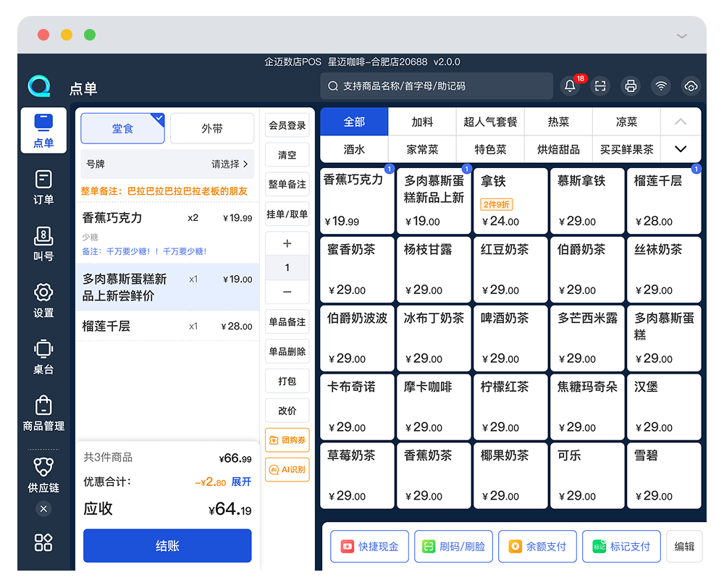The height and width of the screenshot is (588, 724).
Task: Increase item quantity with plus button
Action: tap(287, 243)
